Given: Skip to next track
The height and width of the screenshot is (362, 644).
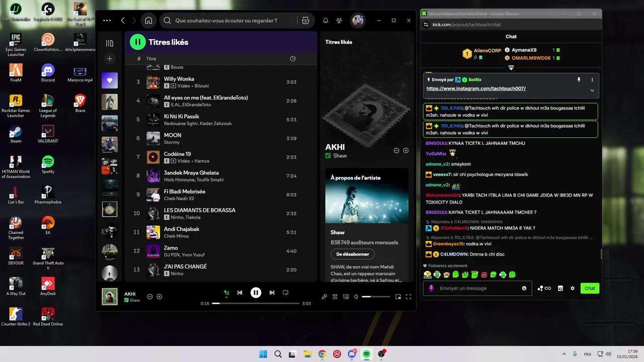Looking at the screenshot, I should pos(272,293).
